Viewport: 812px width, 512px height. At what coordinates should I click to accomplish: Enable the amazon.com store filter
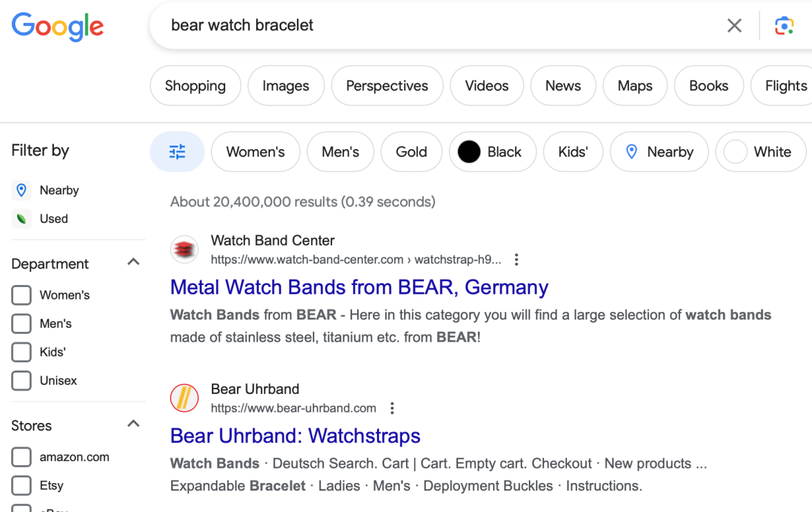point(21,457)
